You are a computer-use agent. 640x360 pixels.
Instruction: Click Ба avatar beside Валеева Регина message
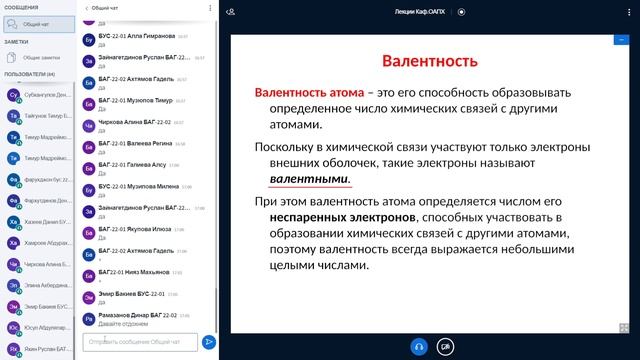click(x=89, y=147)
